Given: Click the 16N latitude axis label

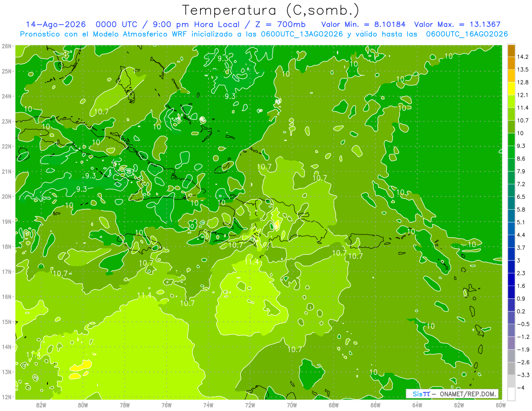Looking at the screenshot, I should point(7,297).
